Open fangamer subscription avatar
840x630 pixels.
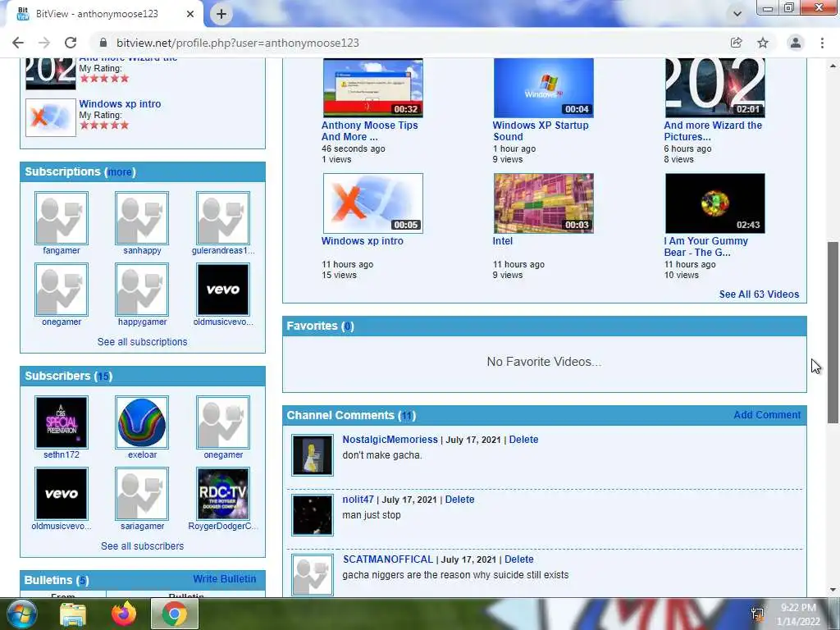(62, 218)
